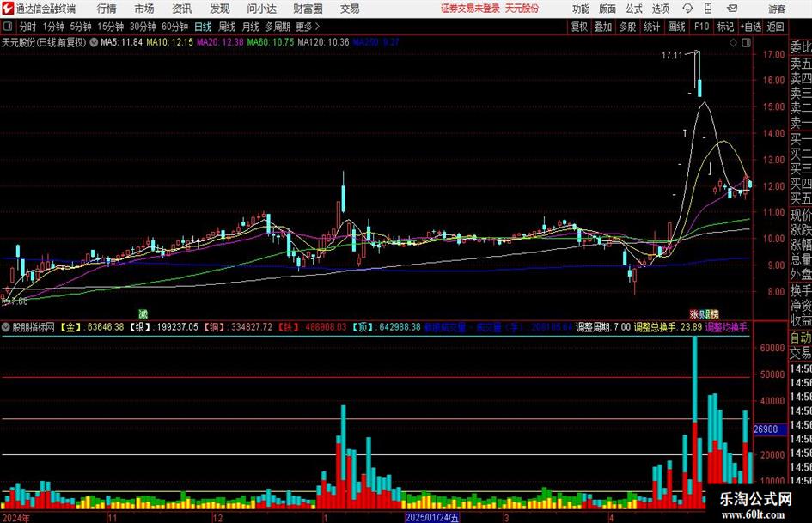Open the 公式 menu
The width and height of the screenshot is (812, 523).
(x=634, y=9)
